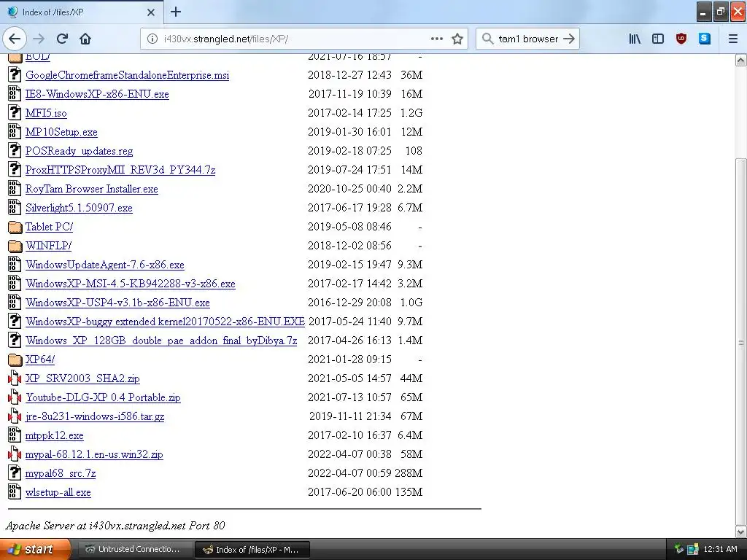Show site information icon in address bar

pyautogui.click(x=152, y=39)
